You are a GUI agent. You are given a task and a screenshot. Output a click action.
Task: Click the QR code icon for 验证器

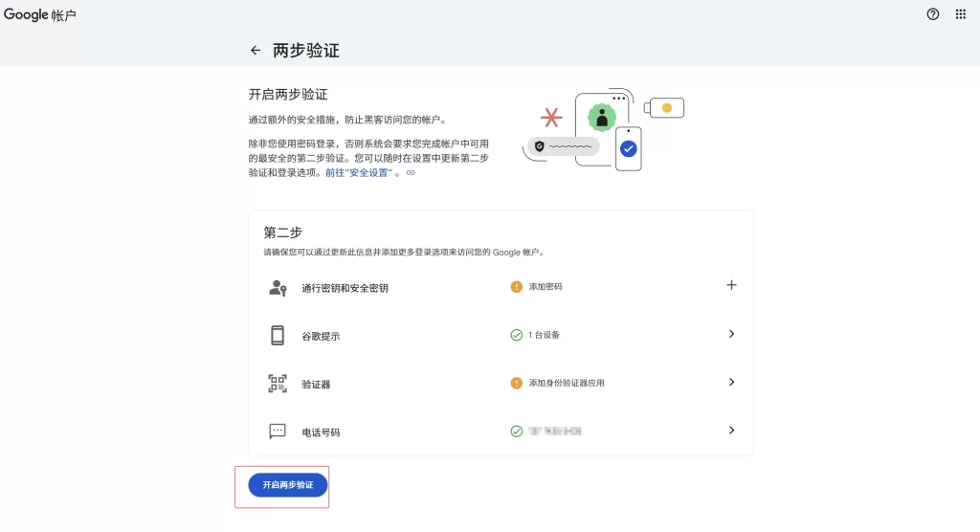click(x=278, y=384)
